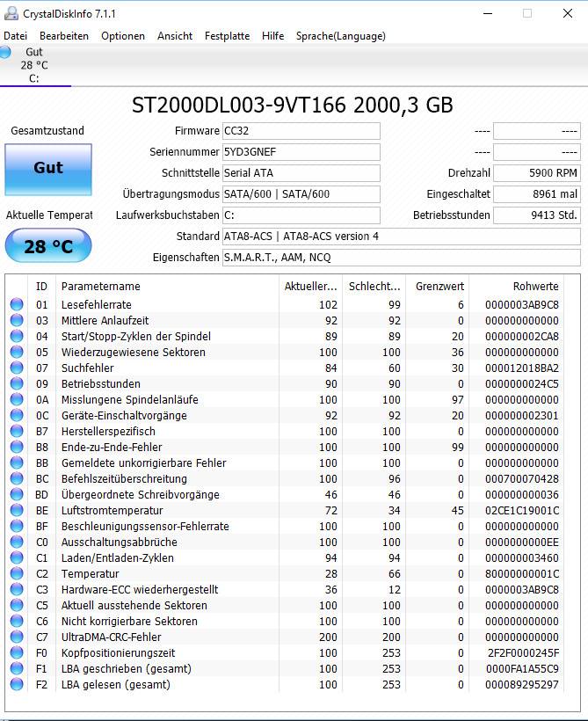Open the Hilfe menu
Screen dimensions: 588x721
(272, 36)
